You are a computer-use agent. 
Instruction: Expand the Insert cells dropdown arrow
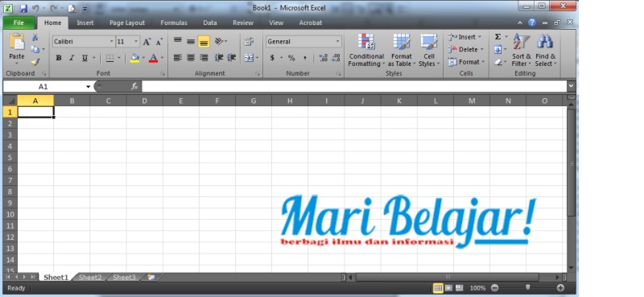pyautogui.click(x=480, y=37)
